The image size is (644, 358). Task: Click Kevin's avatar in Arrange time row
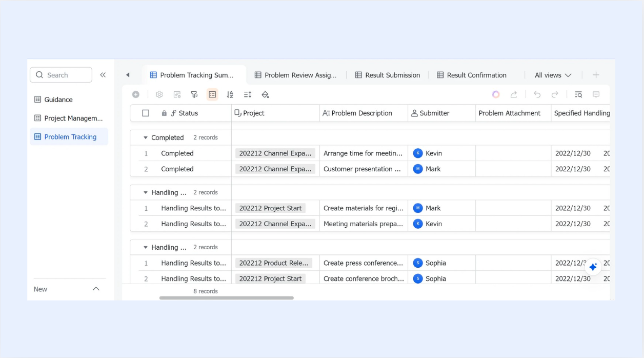click(x=418, y=153)
